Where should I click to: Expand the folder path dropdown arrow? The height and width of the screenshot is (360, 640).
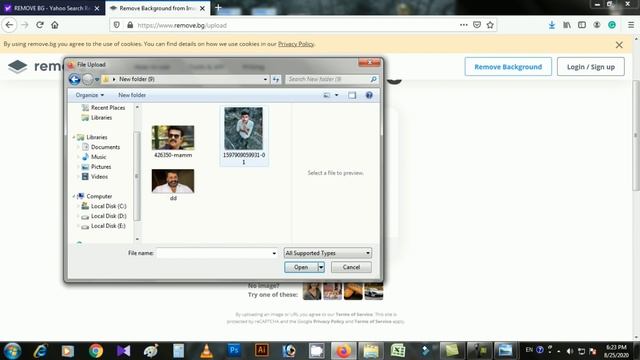[265, 79]
